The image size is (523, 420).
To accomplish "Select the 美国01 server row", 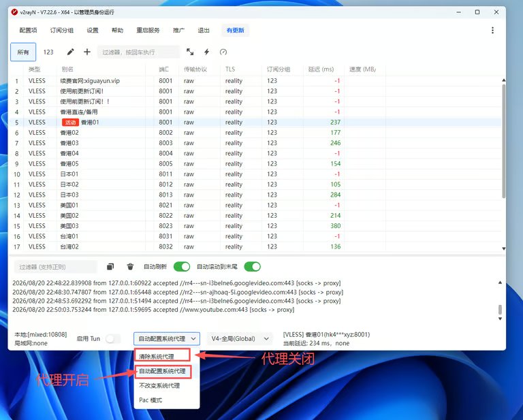I will tap(255, 205).
